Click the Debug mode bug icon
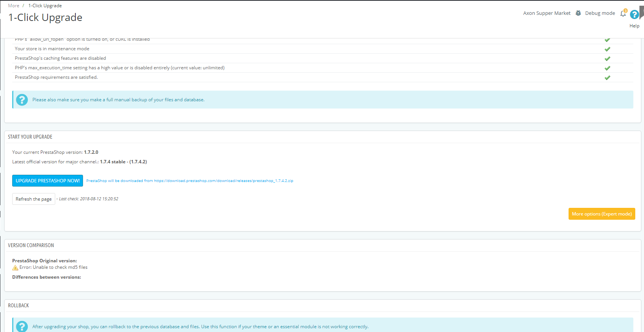This screenshot has height=332, width=644. coord(578,13)
